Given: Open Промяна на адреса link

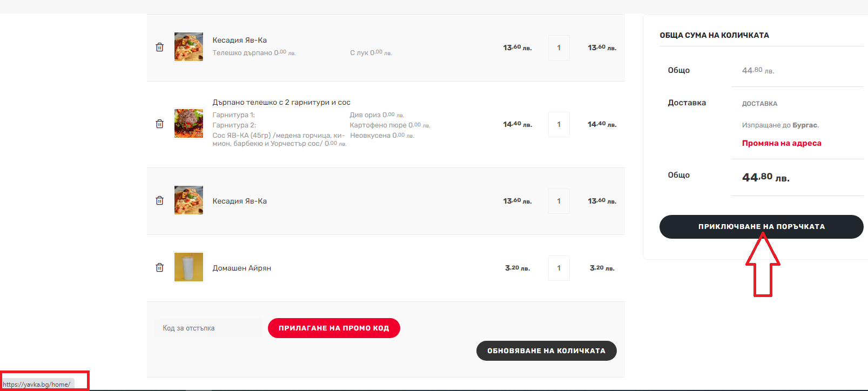Looking at the screenshot, I should point(782,143).
